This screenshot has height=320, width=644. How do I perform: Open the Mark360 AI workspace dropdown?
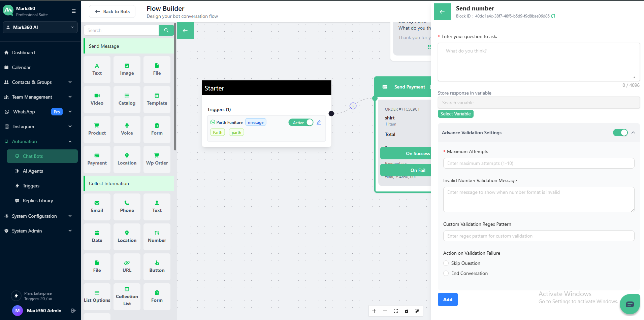(40, 27)
